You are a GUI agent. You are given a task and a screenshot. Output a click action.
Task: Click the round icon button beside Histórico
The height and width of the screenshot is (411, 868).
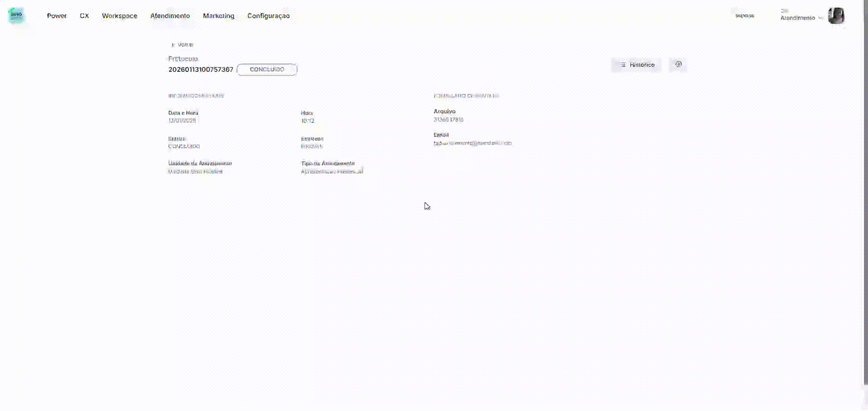click(x=678, y=65)
